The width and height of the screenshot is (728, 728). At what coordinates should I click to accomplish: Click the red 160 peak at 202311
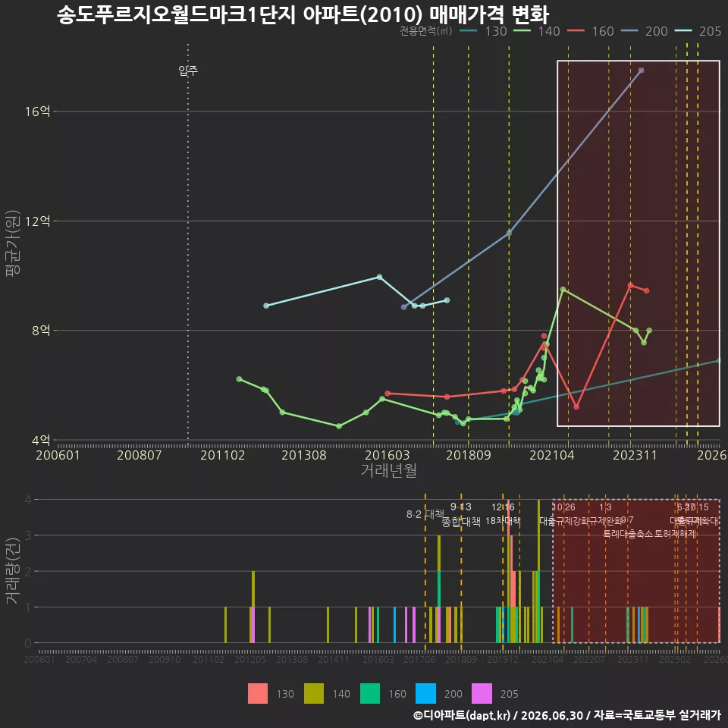(630, 285)
